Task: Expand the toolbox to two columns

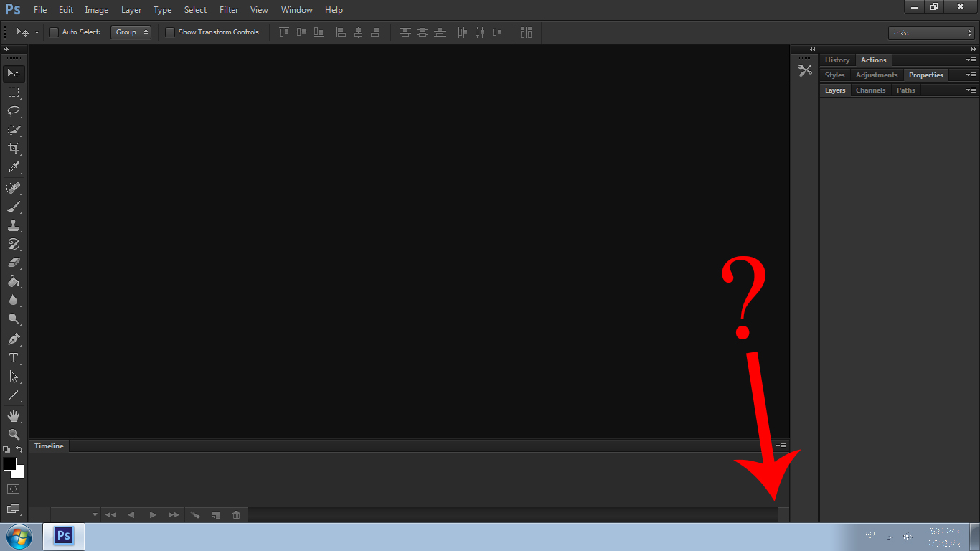Action: [x=6, y=49]
